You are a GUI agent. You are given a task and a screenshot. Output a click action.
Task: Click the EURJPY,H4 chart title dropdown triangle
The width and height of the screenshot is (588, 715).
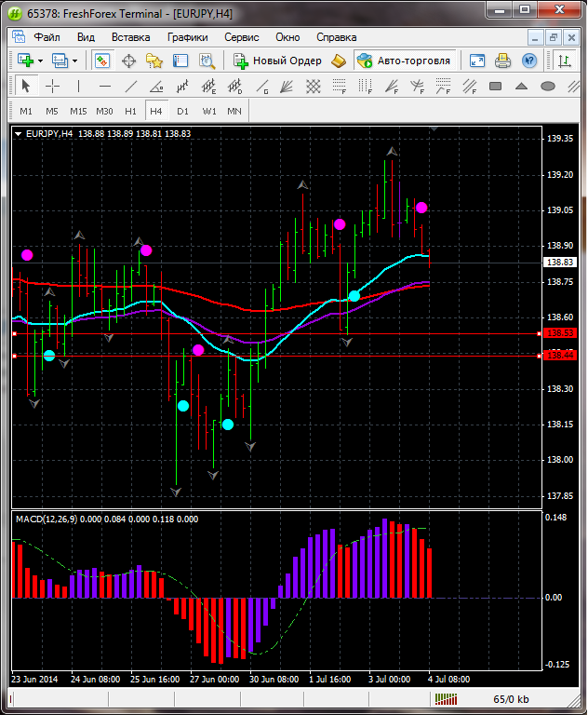click(20, 134)
